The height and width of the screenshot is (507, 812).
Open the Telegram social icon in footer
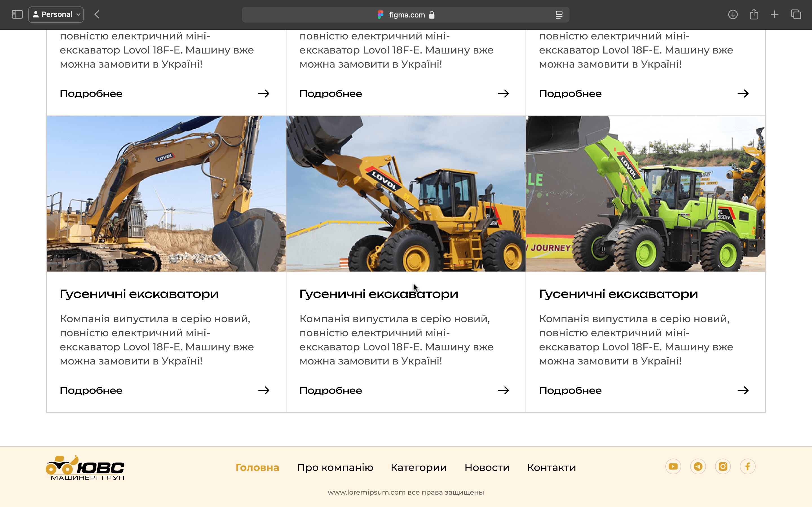[x=698, y=466]
